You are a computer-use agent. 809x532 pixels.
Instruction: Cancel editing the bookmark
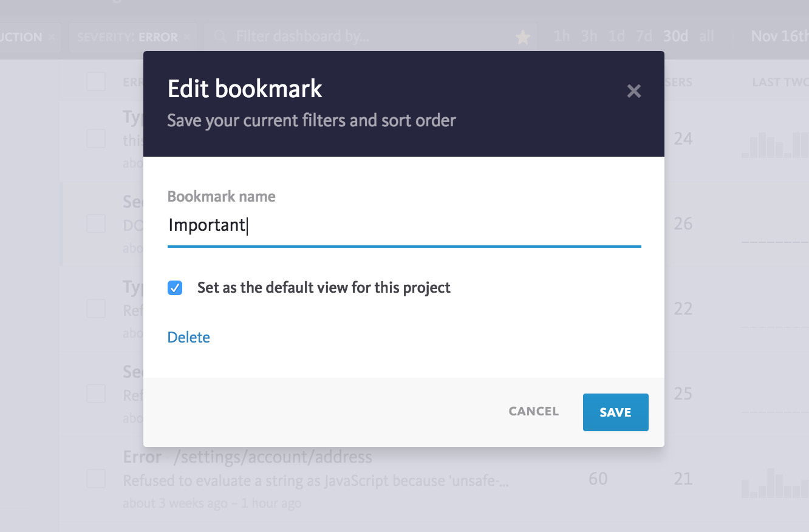tap(533, 412)
